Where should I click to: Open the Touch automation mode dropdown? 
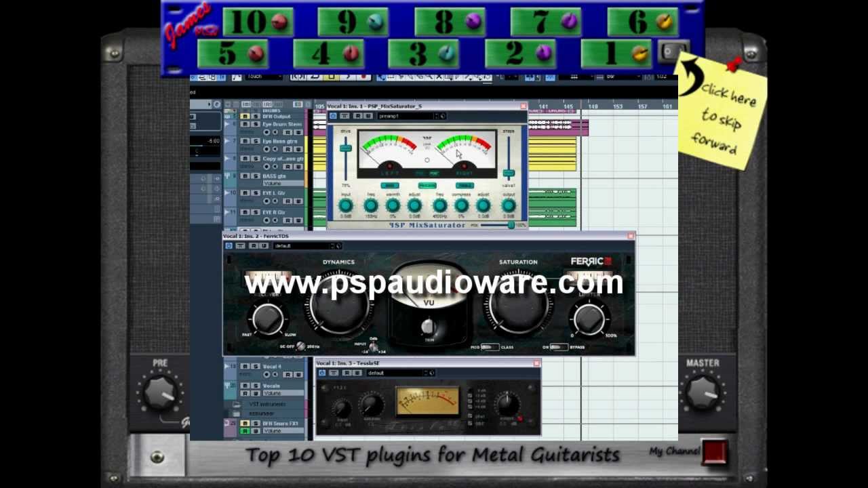[x=262, y=77]
